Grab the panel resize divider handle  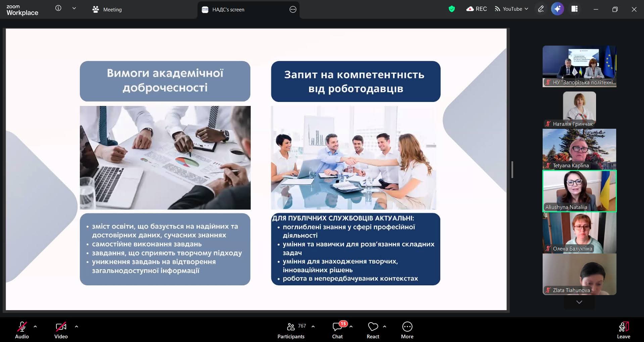(x=512, y=170)
